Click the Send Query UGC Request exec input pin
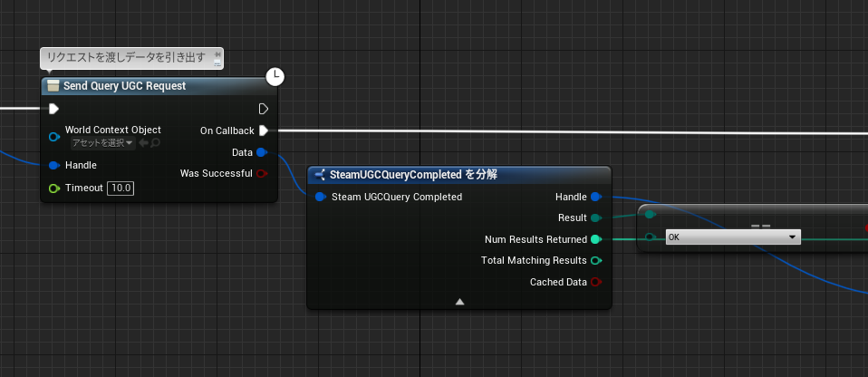Viewport: 868px width, 377px height. pyautogui.click(x=53, y=109)
